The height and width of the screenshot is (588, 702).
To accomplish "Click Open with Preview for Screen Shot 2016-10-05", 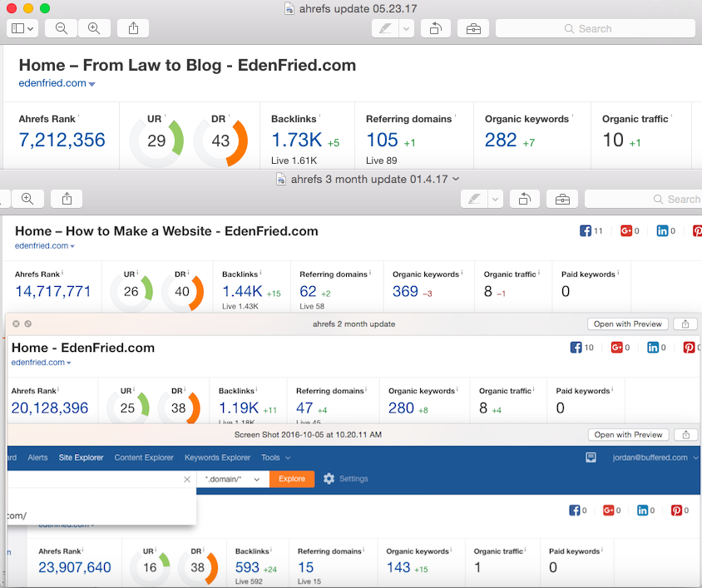I will tap(628, 434).
